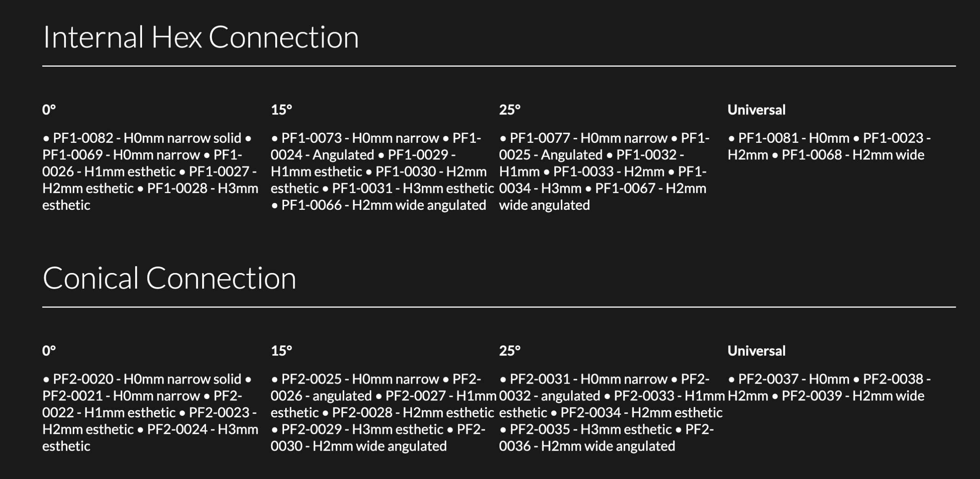Select the 15° header under Internal Hex Connection
Viewport: 980px width, 479px height.
click(281, 110)
